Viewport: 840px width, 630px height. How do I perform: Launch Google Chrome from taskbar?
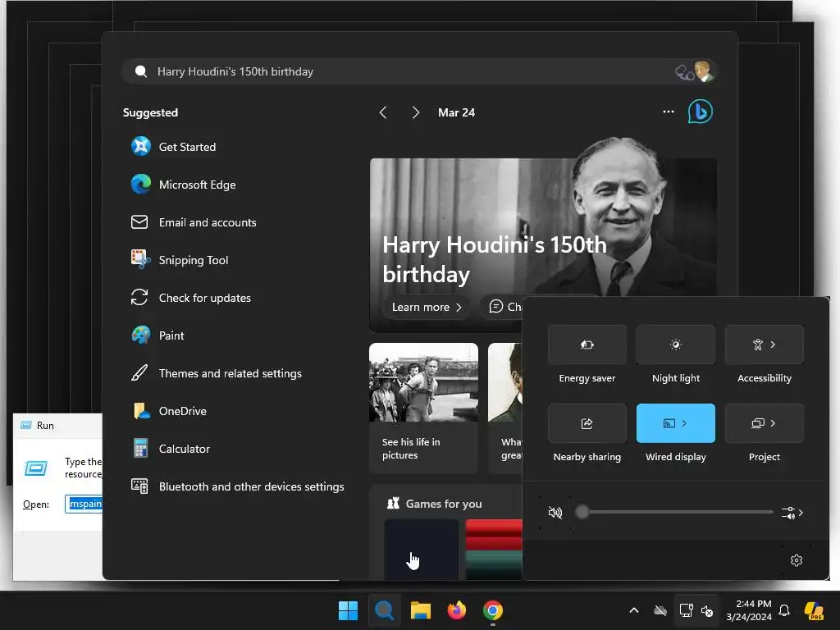click(x=493, y=610)
